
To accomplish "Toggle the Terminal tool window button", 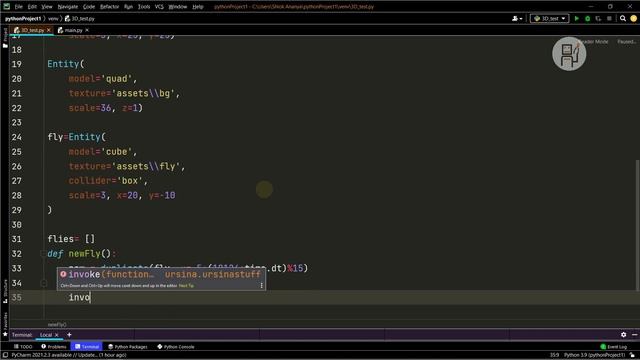I will 87,347.
